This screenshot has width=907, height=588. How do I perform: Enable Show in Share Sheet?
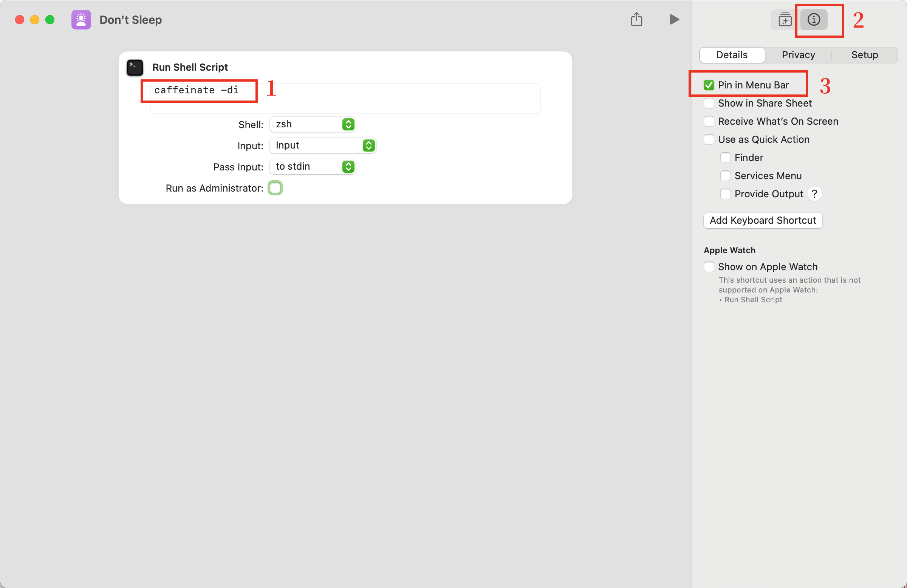coord(709,103)
